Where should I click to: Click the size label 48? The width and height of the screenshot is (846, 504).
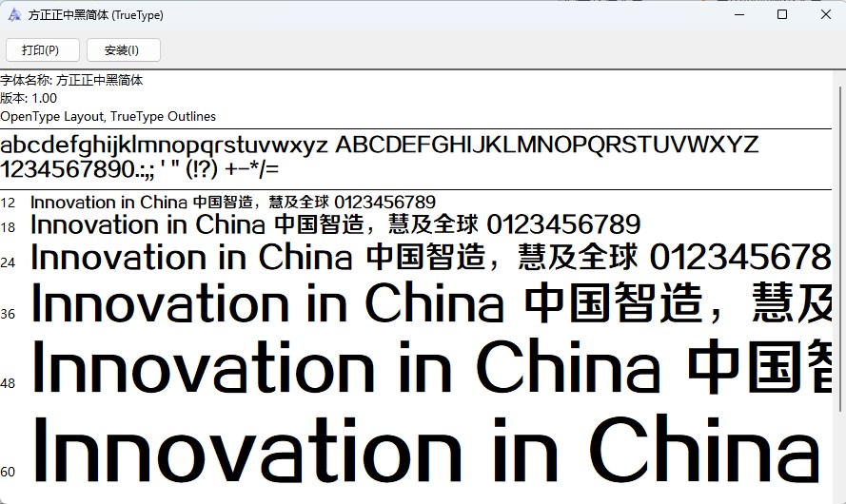(8, 383)
